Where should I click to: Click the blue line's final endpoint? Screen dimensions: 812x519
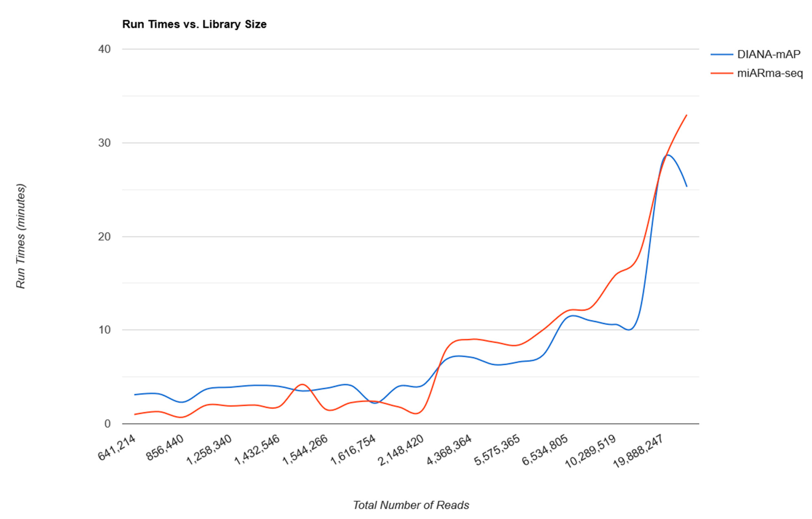click(687, 187)
